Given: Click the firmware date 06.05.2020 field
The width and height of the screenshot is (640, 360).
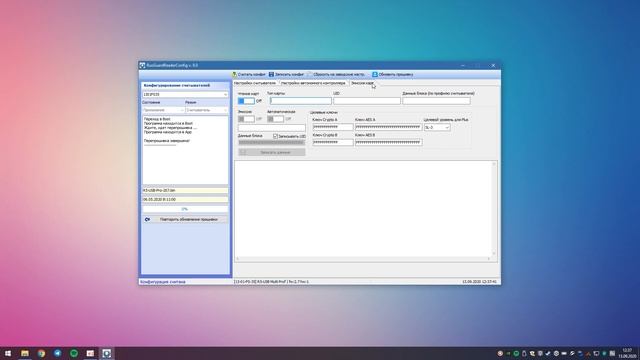Looking at the screenshot, I should click(185, 199).
